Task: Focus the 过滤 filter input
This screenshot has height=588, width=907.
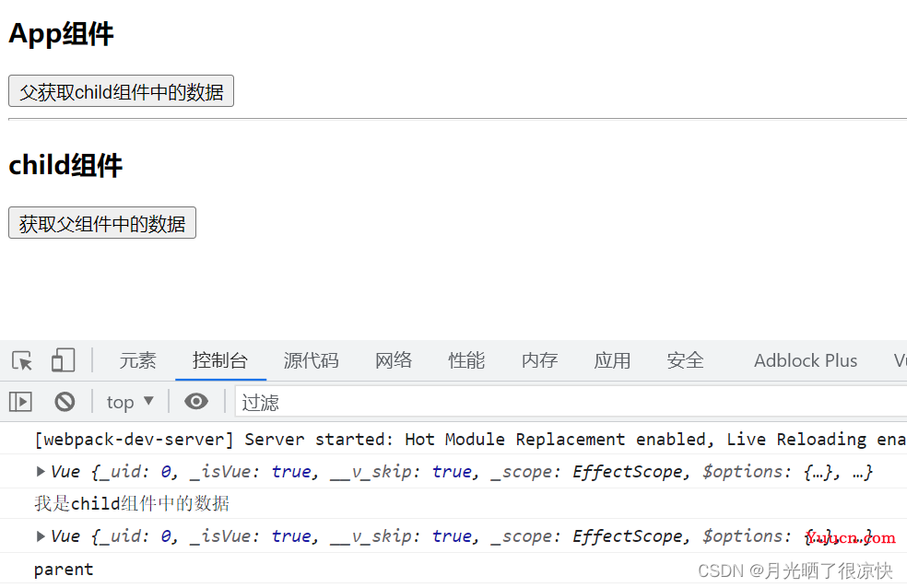Action: pos(571,402)
